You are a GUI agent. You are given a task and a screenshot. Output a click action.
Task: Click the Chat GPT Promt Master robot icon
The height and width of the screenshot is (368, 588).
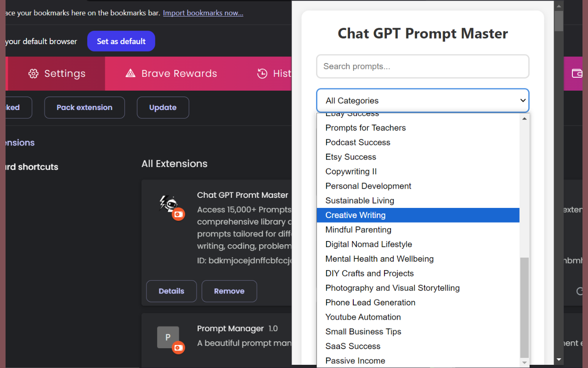(x=169, y=203)
